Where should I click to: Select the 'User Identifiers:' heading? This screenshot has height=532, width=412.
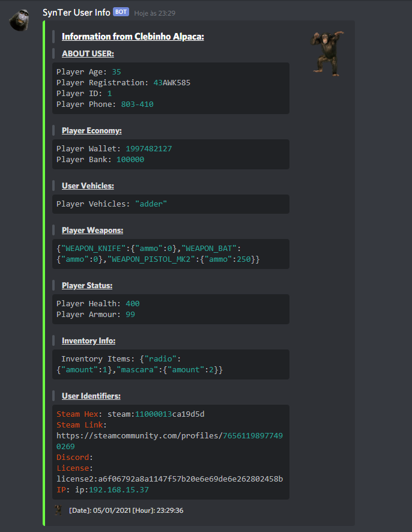pyautogui.click(x=91, y=396)
